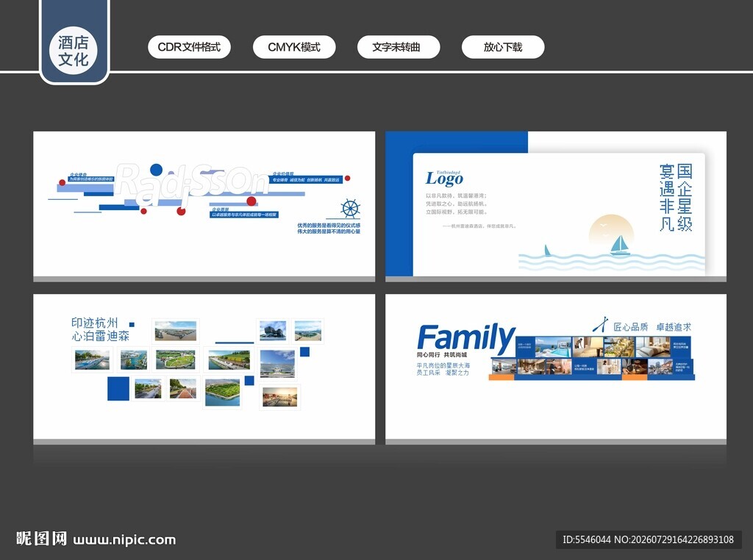Click the 酒店文化 circular badge
Viewport: 753px width, 560px height.
pos(74,51)
